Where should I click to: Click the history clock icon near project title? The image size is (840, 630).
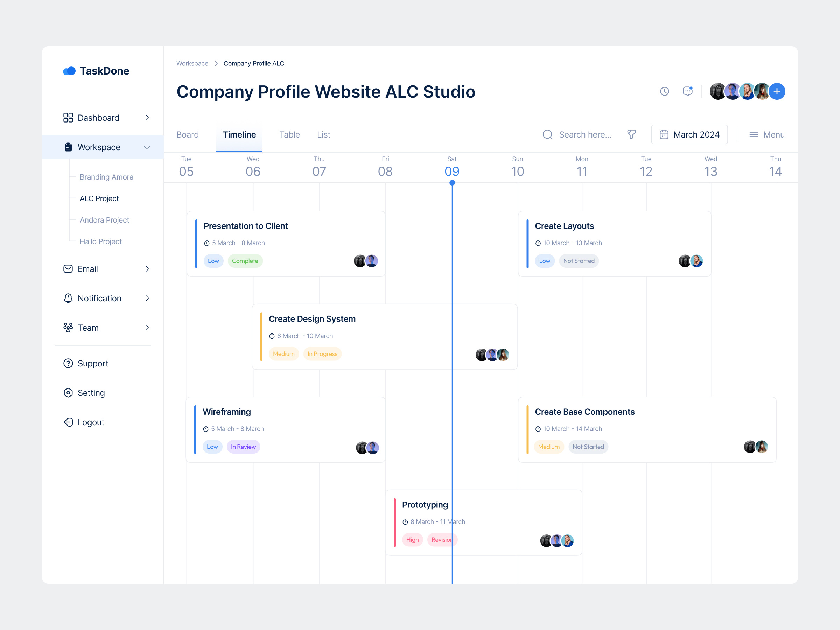pyautogui.click(x=664, y=91)
